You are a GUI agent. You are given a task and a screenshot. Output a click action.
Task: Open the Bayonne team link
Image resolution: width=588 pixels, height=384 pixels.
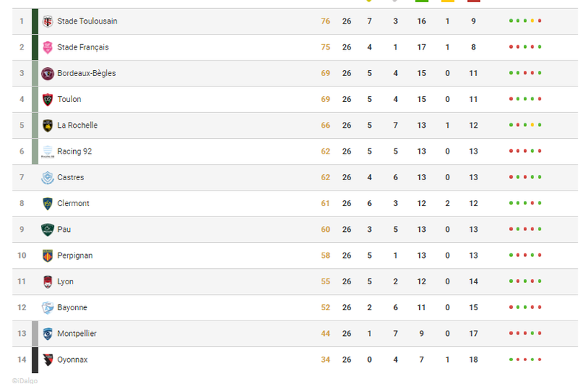[x=71, y=307]
